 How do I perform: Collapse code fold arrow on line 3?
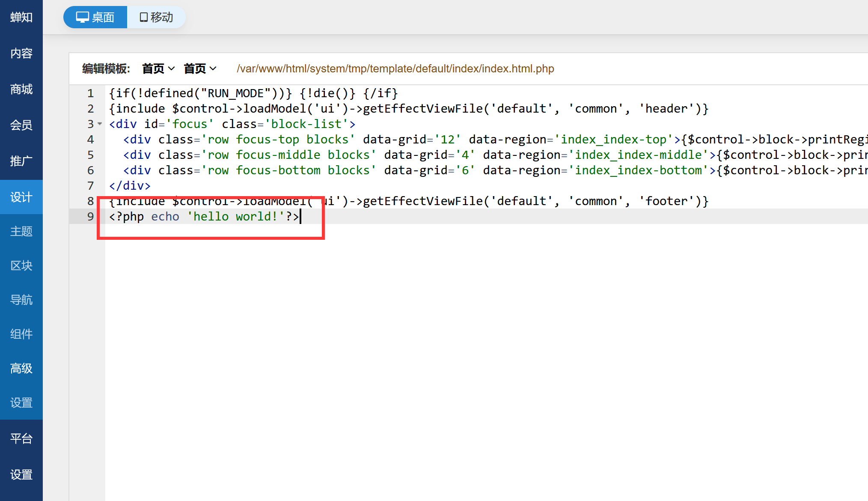(100, 124)
